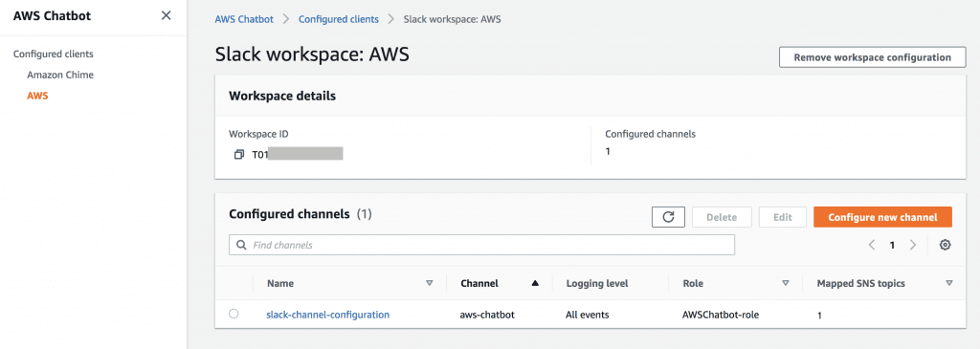Click the Slack workspace: AWS page title
Screen dimensions: 980x349
312,55
